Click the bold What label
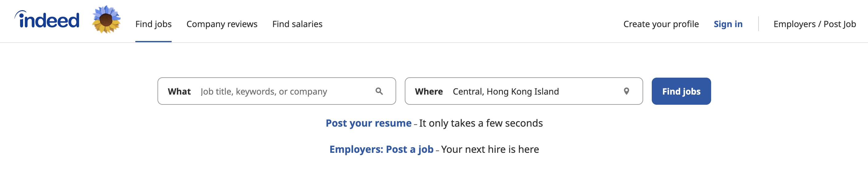This screenshot has width=868, height=183. pos(179,91)
